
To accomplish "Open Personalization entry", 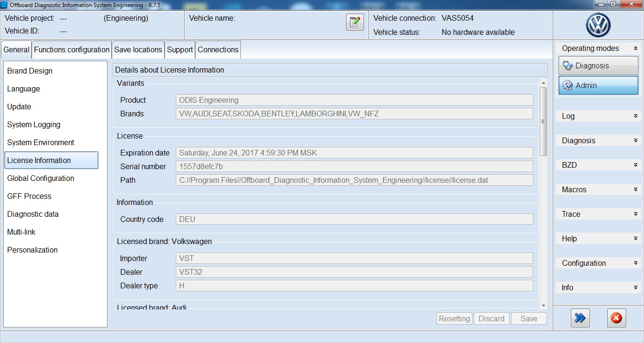I will click(x=51, y=250).
